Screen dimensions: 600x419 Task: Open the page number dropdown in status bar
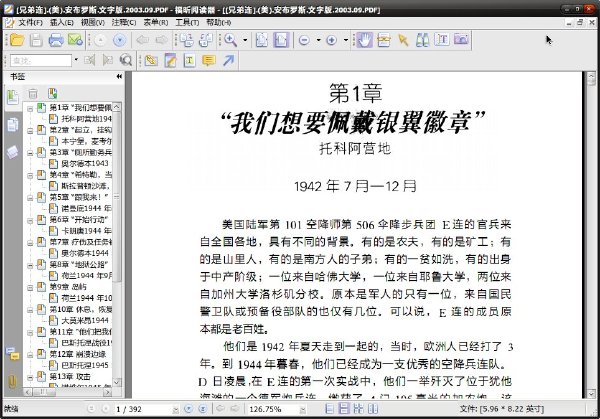pyautogui.click(x=175, y=409)
